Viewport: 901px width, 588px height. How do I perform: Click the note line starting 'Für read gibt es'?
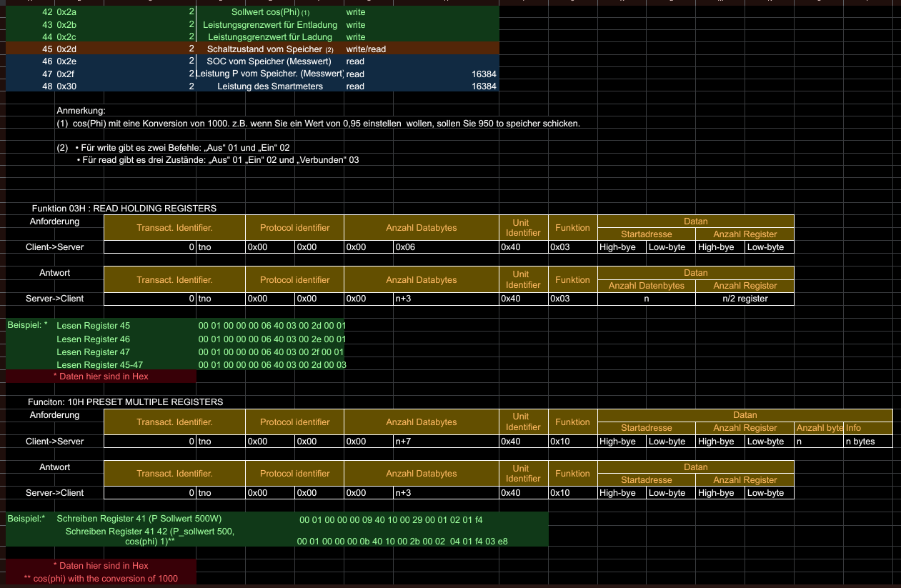coord(218,159)
